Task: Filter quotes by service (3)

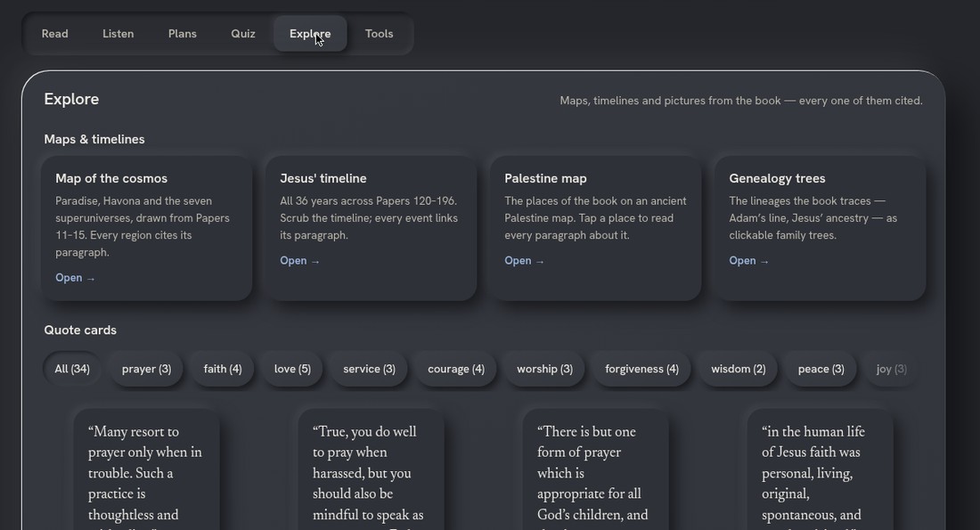Action: (370, 369)
